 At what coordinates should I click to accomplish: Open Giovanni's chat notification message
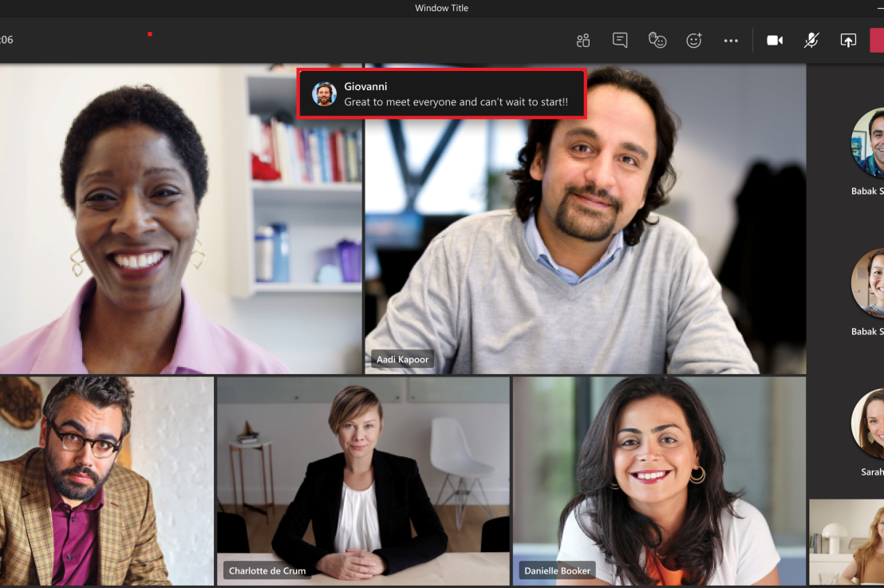tap(441, 93)
